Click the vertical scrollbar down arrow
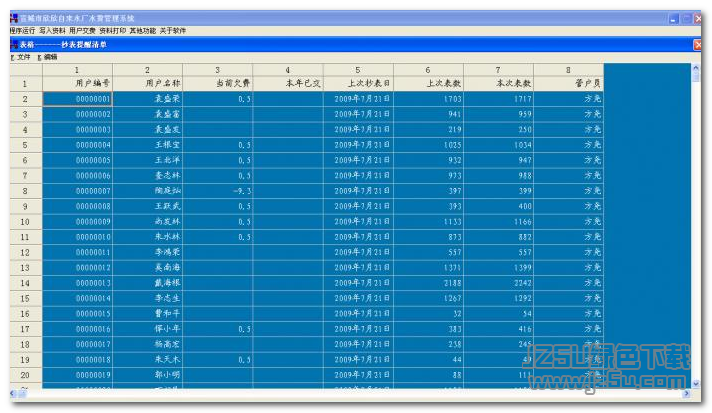The height and width of the screenshot is (413, 712). point(695,384)
